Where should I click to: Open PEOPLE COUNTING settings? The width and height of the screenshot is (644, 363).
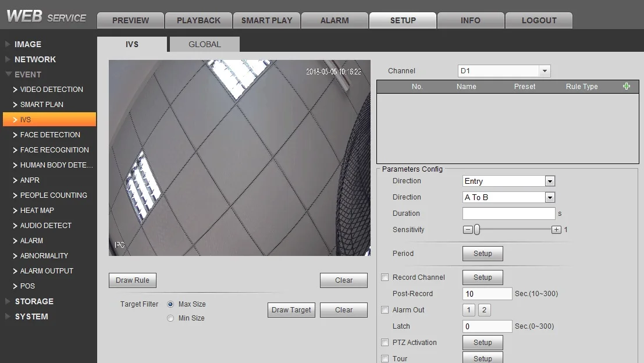pyautogui.click(x=54, y=195)
